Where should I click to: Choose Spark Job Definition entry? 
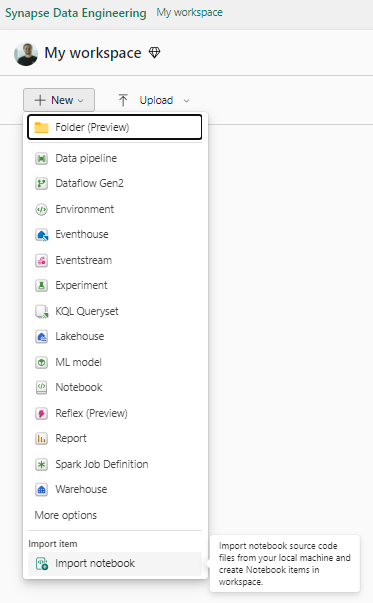click(x=115, y=464)
